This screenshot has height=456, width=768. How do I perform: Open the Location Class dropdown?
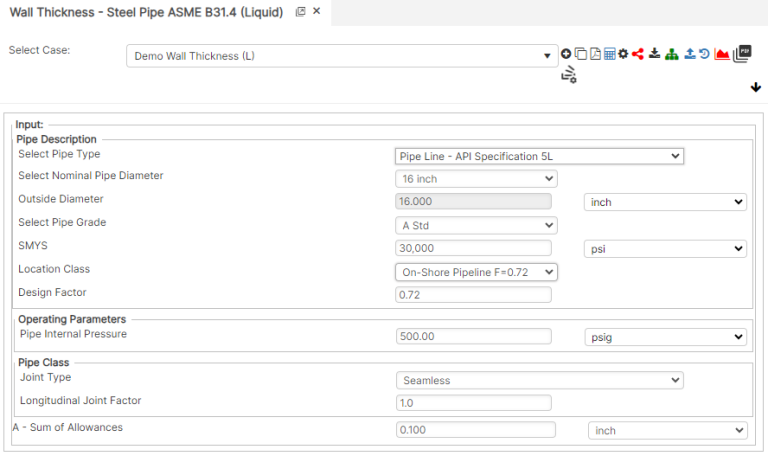pyautogui.click(x=476, y=272)
